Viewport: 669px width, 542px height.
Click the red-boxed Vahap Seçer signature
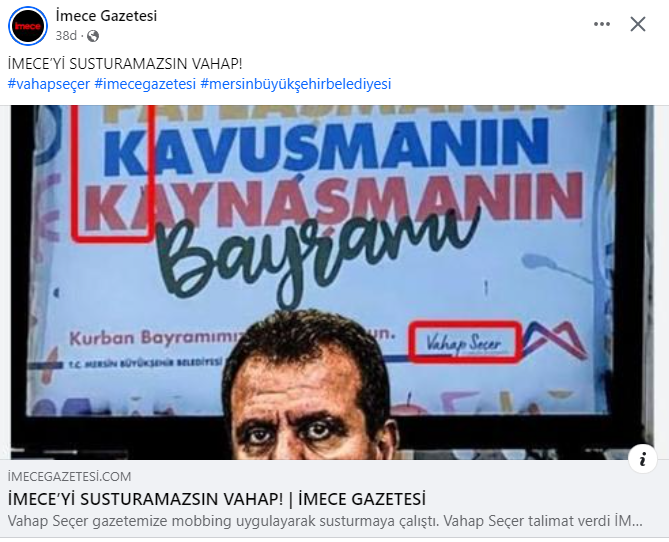[x=465, y=342]
